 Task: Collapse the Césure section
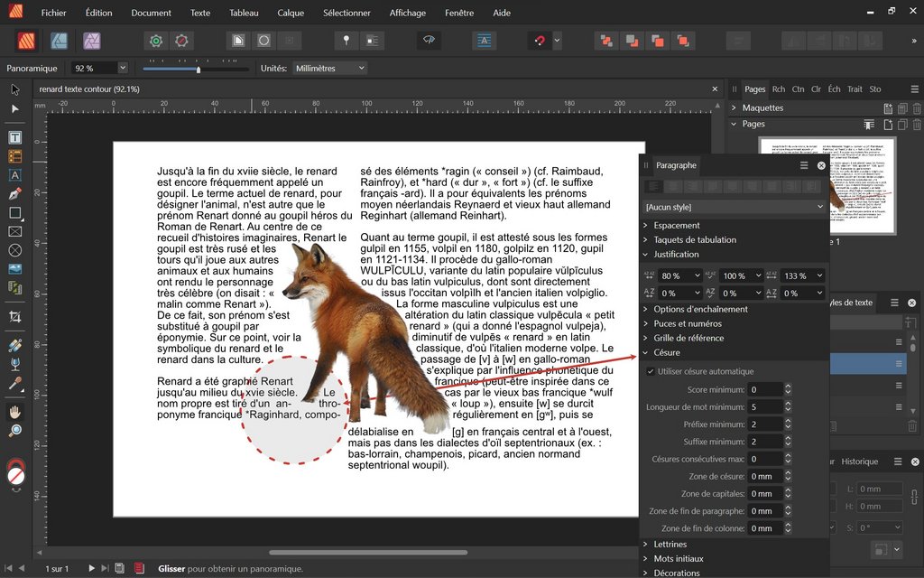coord(666,352)
